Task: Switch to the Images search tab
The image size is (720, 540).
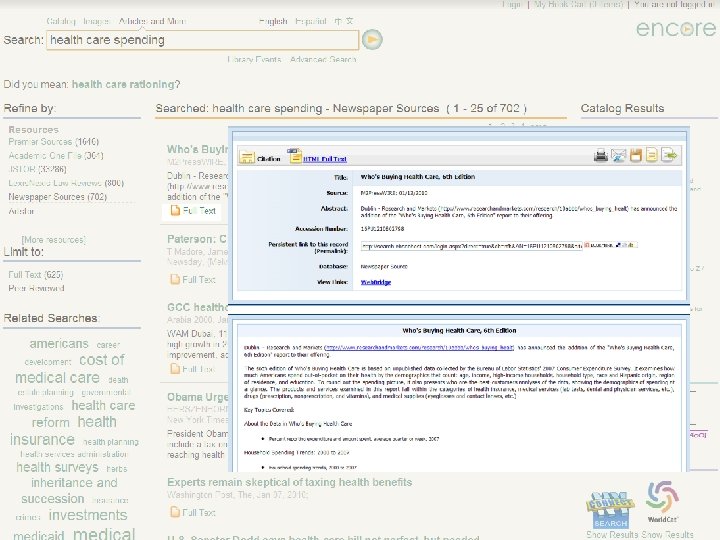Action: tap(96, 21)
